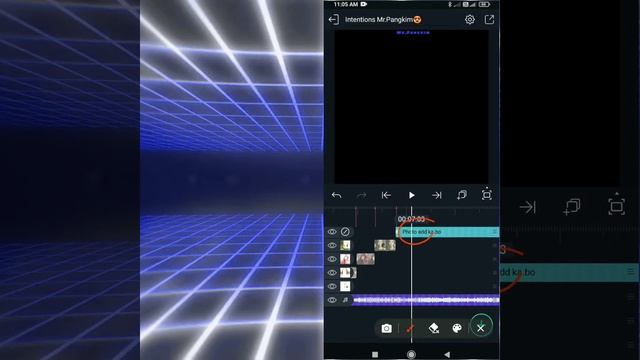Tap the Android home button
This screenshot has height=360, width=640.
pos(411,354)
